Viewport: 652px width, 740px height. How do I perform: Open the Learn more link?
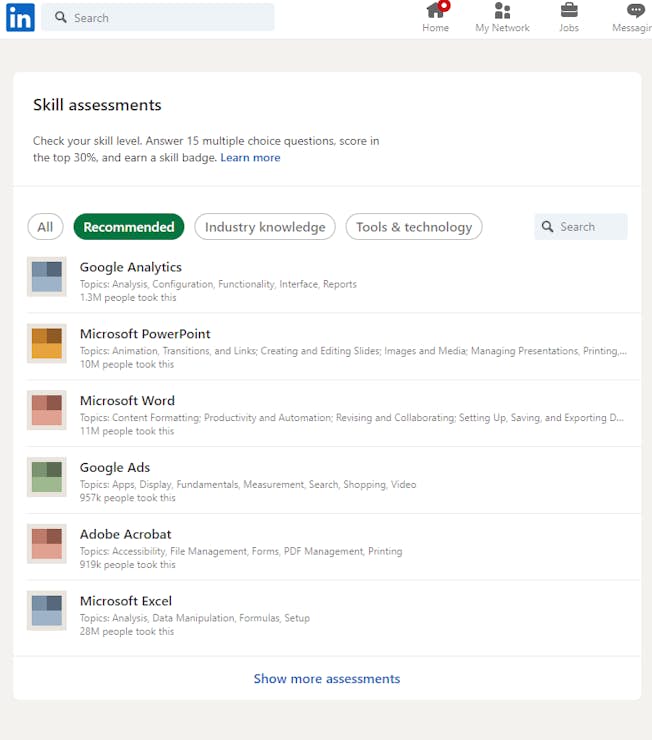click(250, 158)
